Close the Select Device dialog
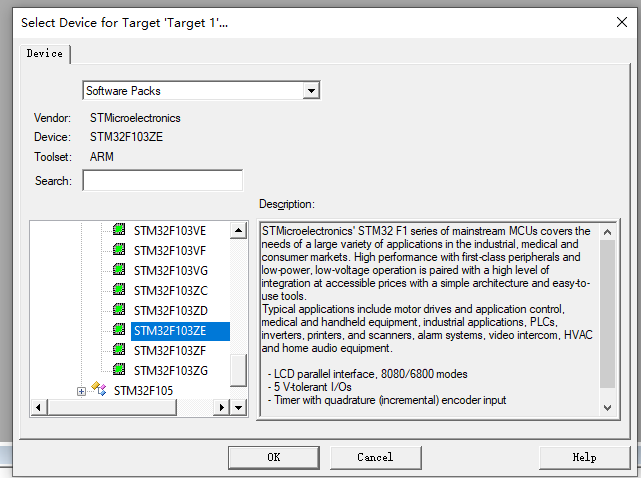 [x=622, y=22]
